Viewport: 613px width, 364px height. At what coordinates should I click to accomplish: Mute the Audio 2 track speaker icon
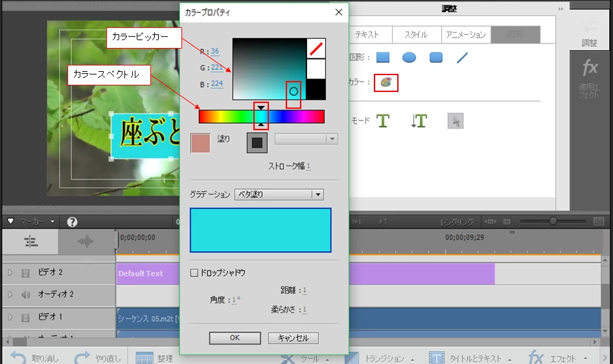tap(25, 295)
